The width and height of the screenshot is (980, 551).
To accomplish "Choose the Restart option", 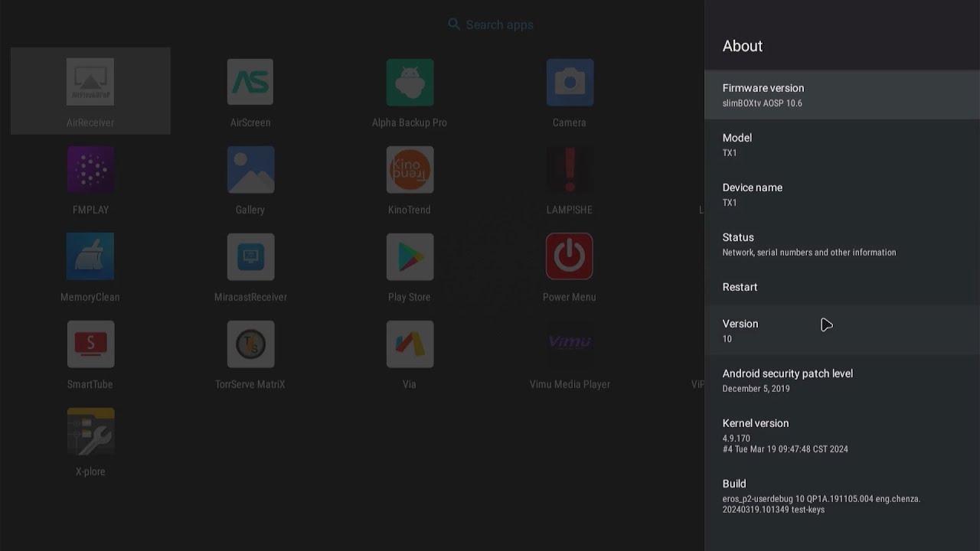I will point(842,287).
